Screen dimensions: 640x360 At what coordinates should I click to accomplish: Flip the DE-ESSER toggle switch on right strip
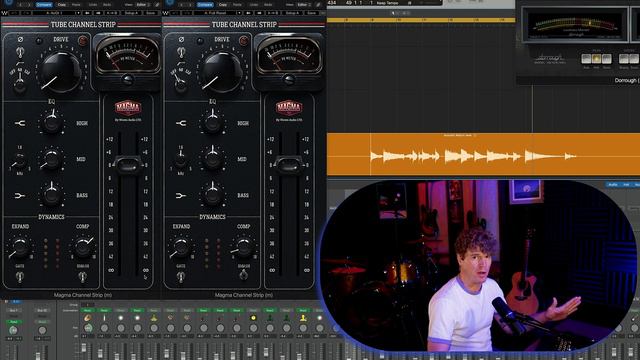point(243,276)
